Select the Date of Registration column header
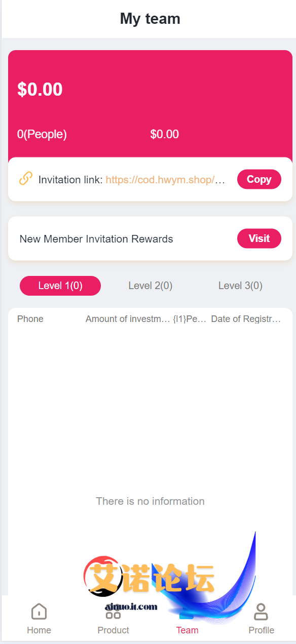This screenshot has width=296, height=644. (246, 319)
